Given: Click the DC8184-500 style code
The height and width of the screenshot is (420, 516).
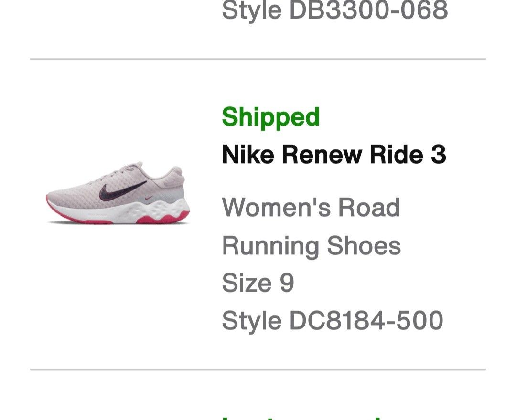Looking at the screenshot, I should (366, 320).
